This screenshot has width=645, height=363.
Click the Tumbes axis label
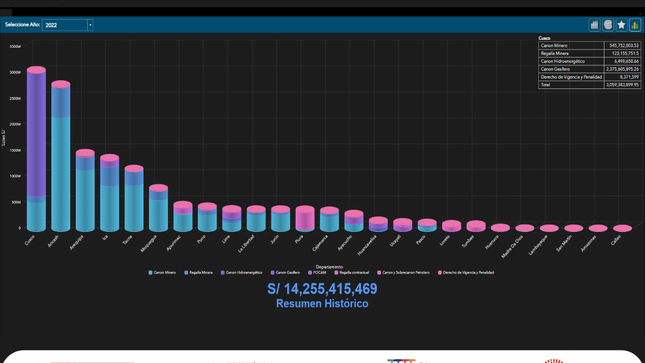tap(468, 241)
